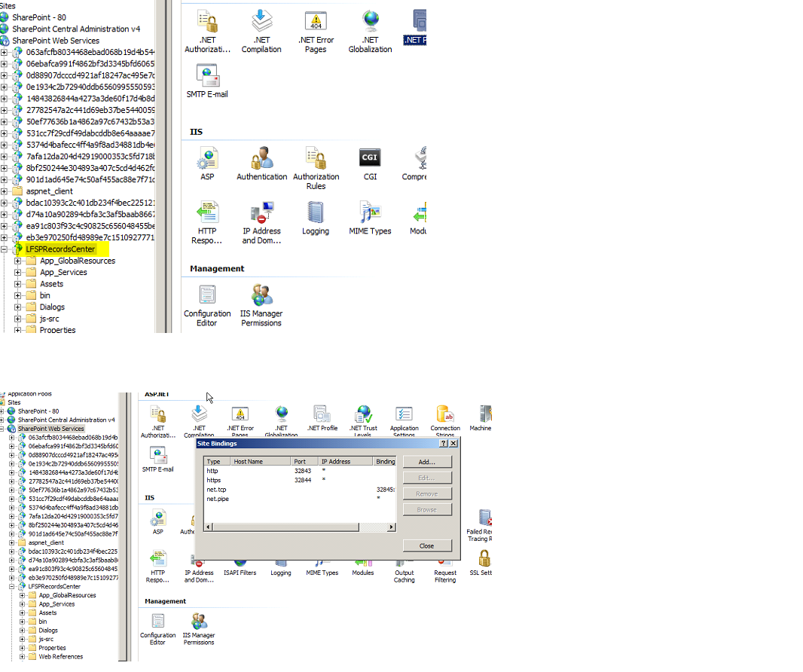This screenshot has width=803, height=672.
Task: Collapse highlighted LFSPRecordsCenter node in upper tree
Action: [4, 249]
